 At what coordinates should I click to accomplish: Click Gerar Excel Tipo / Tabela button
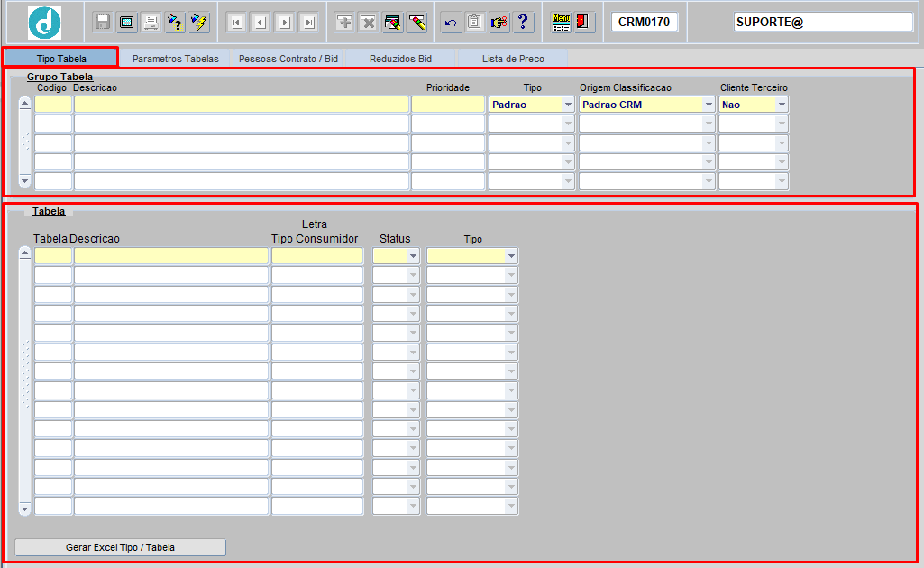point(120,547)
